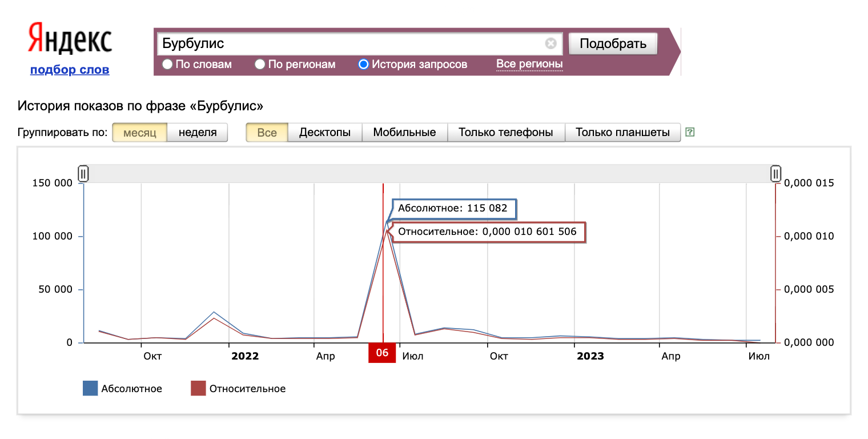Click the Абсолютное legend label
The height and width of the screenshot is (439, 868).
click(132, 389)
